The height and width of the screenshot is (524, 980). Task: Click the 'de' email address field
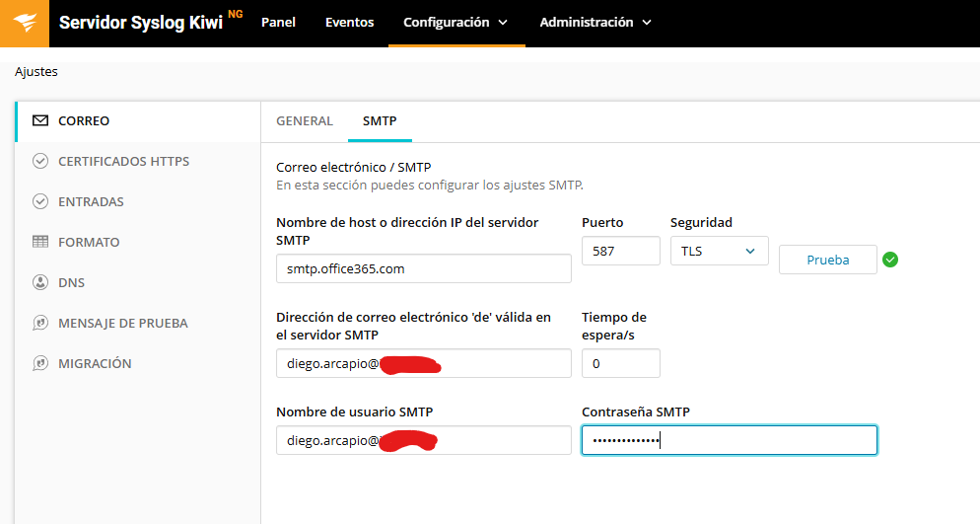tap(424, 363)
